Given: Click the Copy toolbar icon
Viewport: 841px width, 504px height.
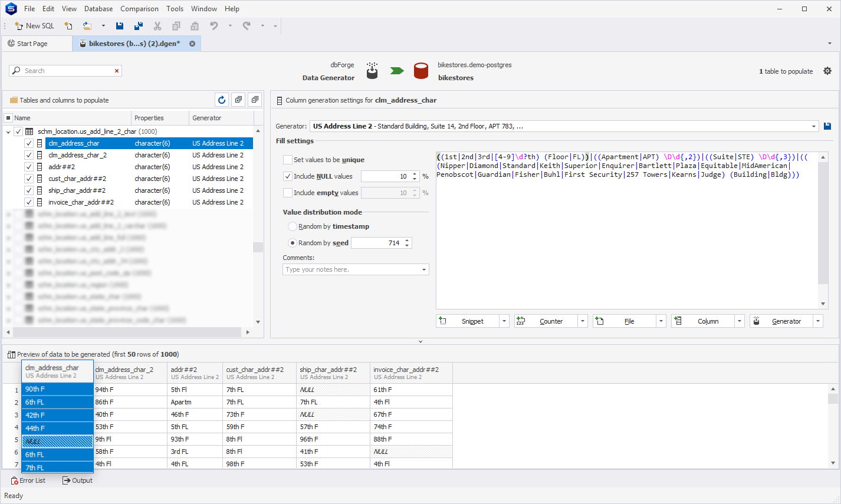Looking at the screenshot, I should click(x=176, y=26).
